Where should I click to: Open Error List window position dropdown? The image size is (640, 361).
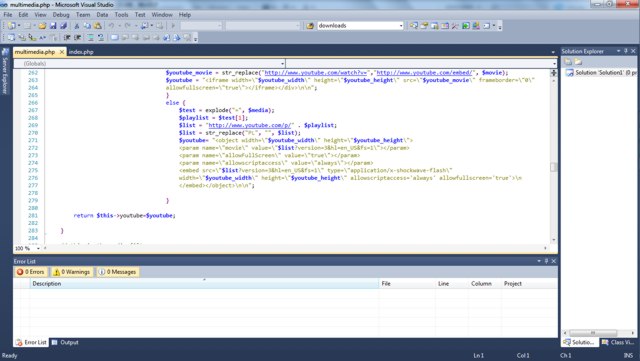(539, 261)
